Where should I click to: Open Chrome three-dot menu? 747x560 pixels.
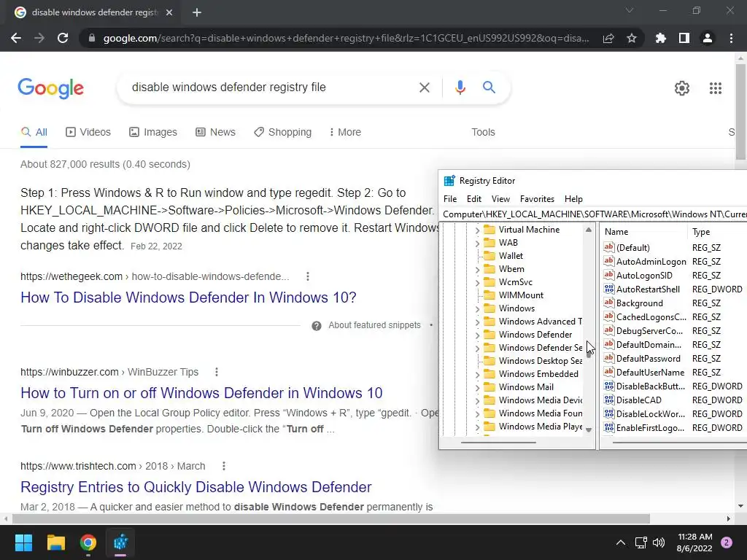[731, 38]
